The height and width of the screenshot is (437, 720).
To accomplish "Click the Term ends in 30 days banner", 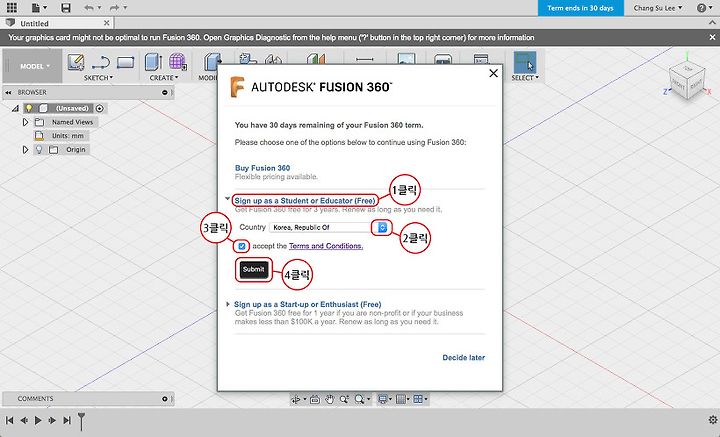I will (580, 8).
